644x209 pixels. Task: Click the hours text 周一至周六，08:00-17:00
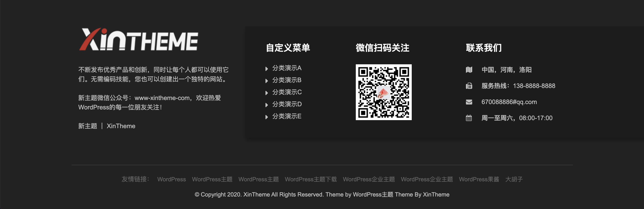(517, 118)
